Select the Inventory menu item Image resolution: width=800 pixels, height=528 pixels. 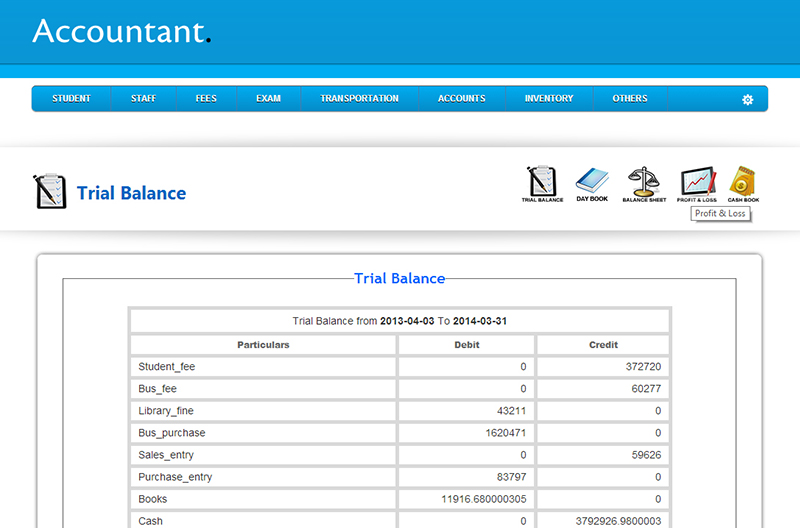[x=549, y=99]
